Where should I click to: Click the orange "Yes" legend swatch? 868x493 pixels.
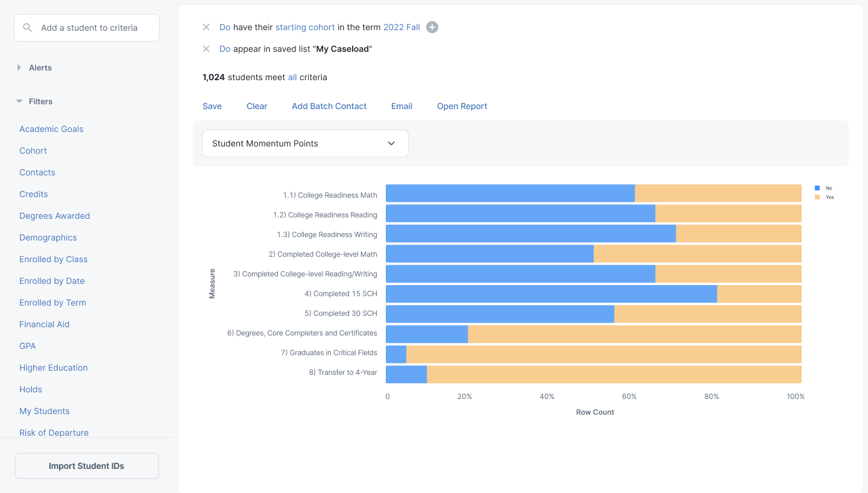(817, 197)
